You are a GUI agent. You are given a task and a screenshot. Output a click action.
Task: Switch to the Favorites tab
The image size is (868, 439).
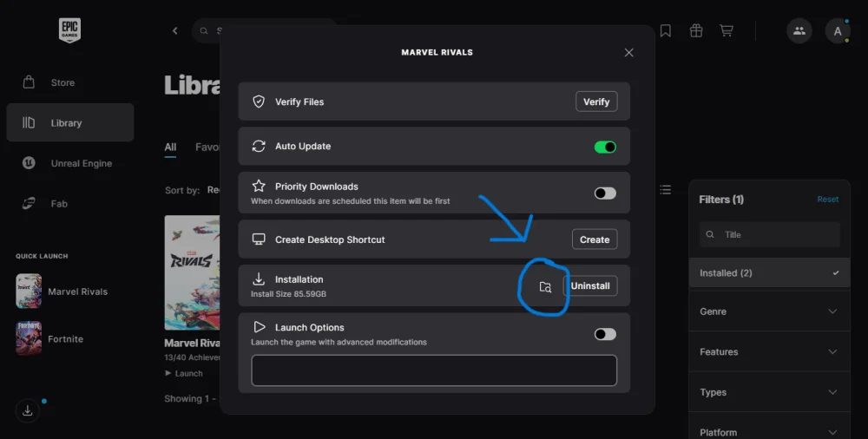click(207, 147)
